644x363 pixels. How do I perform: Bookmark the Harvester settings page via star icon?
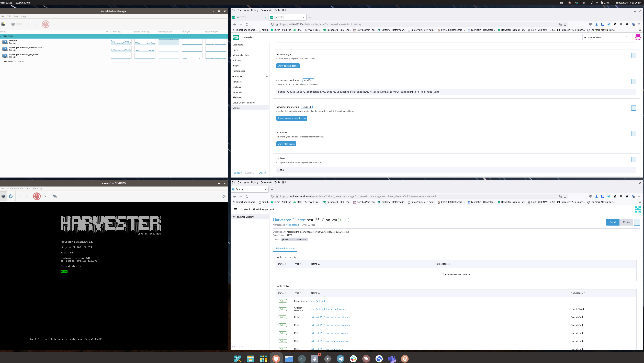tap(565, 24)
